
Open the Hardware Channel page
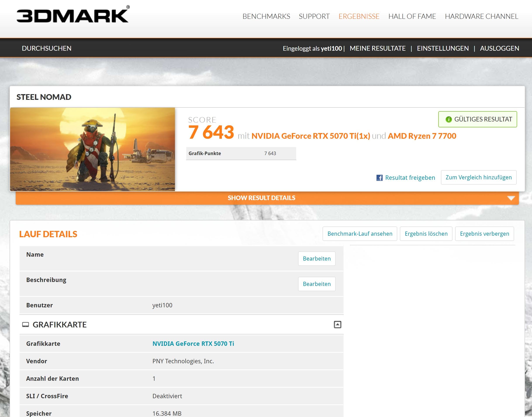(x=481, y=16)
